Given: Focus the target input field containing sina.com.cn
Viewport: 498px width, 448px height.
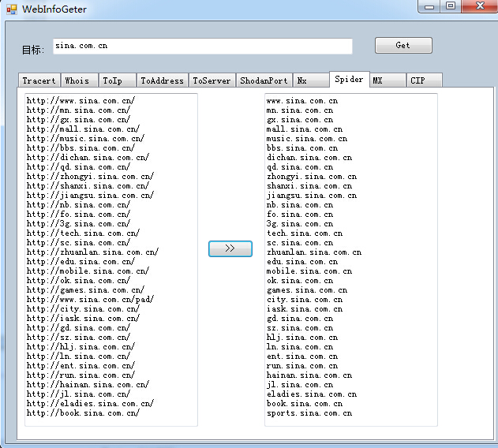Looking at the screenshot, I should pyautogui.click(x=203, y=46).
